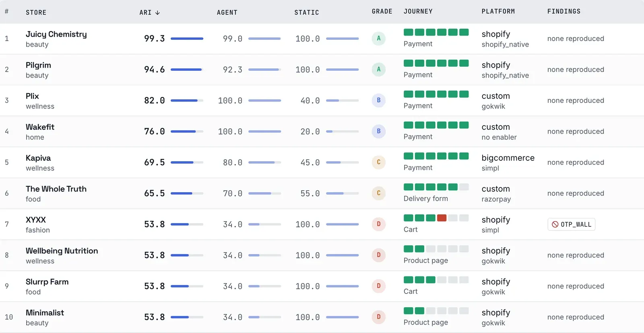Image resolution: width=644 pixels, height=333 pixels.
Task: Click grade B badge for Plix
Action: point(378,101)
